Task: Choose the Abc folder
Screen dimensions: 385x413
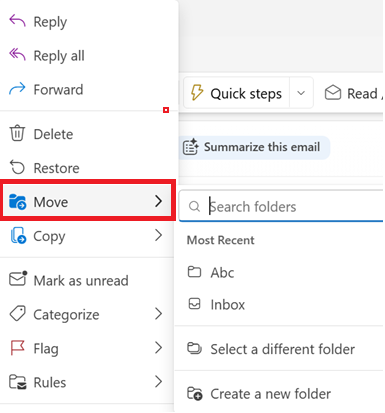Action: click(x=278, y=272)
